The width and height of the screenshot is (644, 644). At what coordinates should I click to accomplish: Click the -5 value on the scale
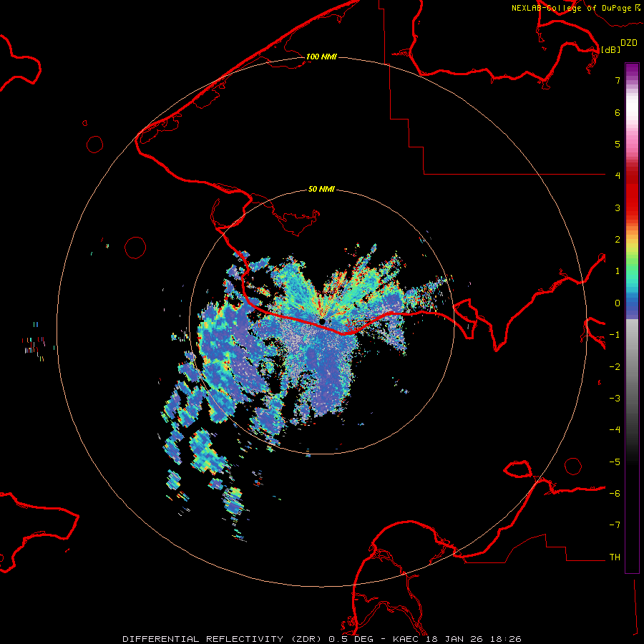pos(615,462)
